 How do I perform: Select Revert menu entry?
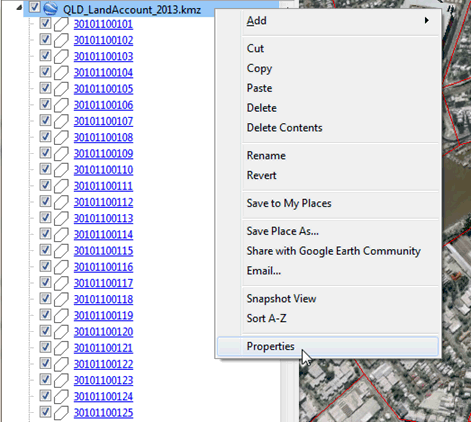340,175
